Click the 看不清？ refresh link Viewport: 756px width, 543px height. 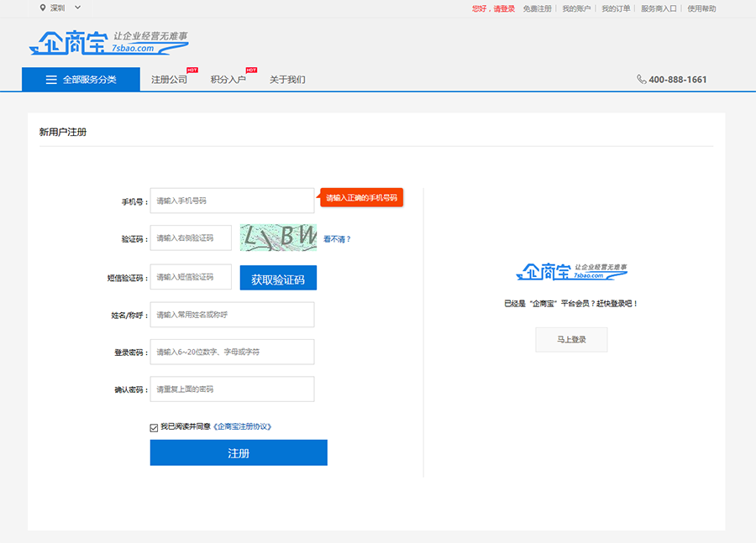click(x=337, y=239)
